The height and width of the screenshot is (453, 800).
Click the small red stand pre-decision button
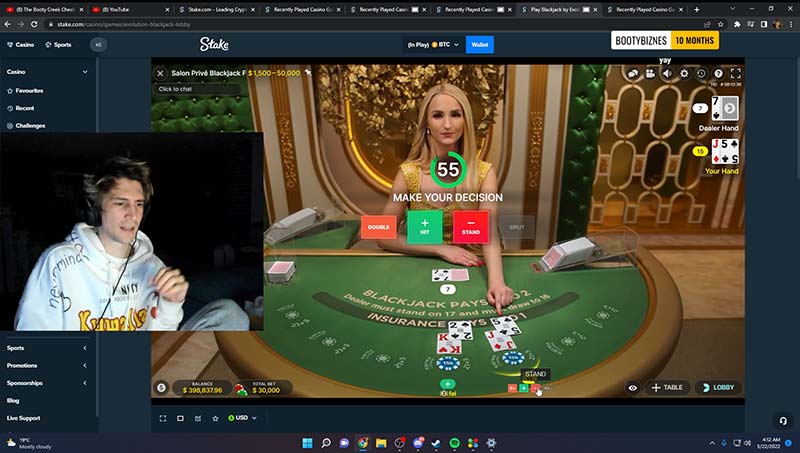pyautogui.click(x=535, y=389)
